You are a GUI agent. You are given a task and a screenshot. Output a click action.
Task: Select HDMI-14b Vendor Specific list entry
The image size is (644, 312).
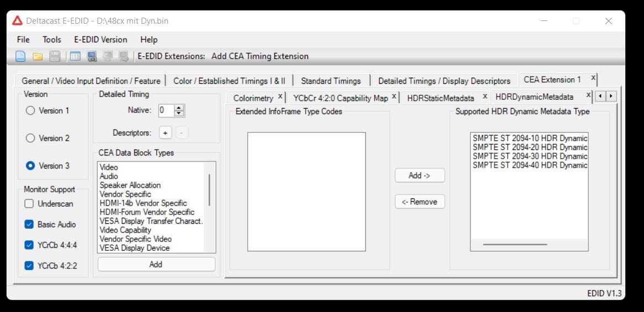coord(143,203)
